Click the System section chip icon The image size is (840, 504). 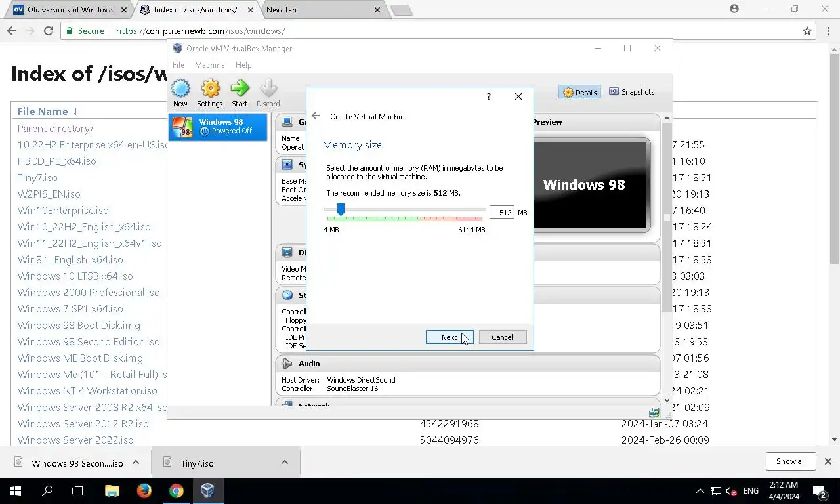coord(287,165)
